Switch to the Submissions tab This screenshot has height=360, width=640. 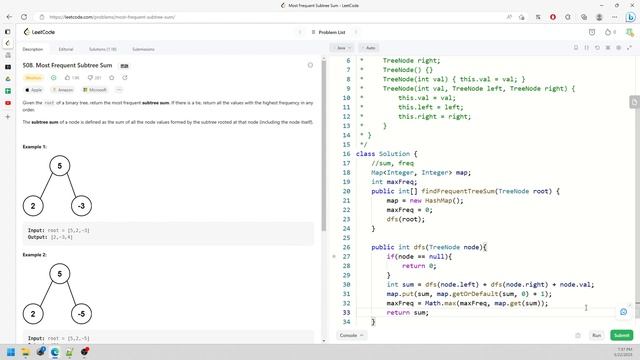(143, 49)
